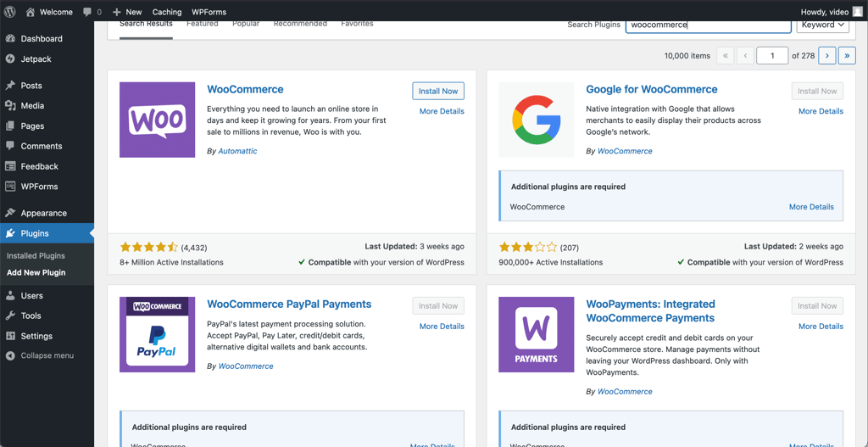Click Install Now for WooCommerce
The image size is (868, 447).
click(438, 91)
